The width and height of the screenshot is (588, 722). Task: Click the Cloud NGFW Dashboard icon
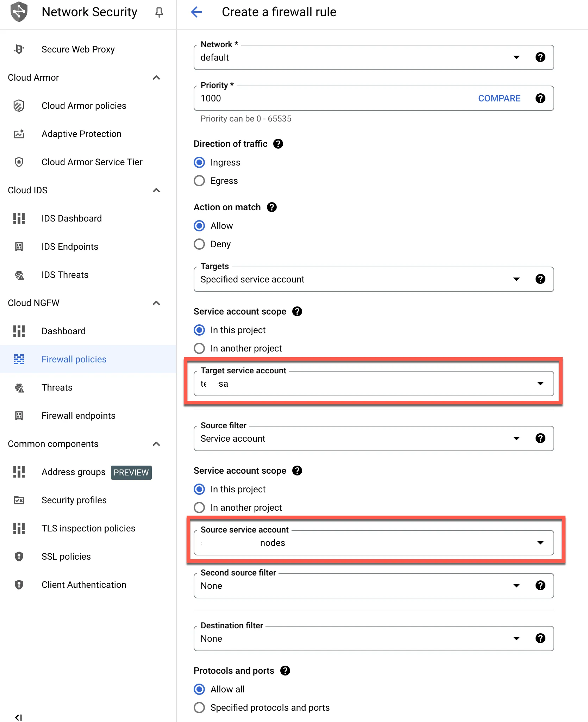click(19, 331)
